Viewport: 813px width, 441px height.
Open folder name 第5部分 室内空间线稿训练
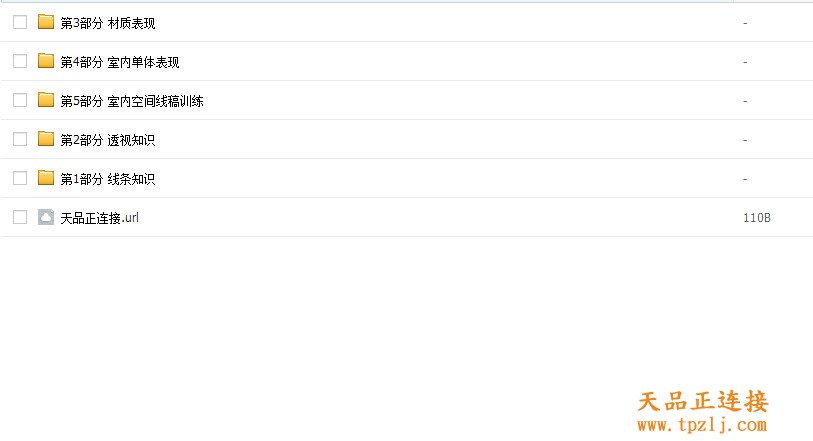pos(132,101)
